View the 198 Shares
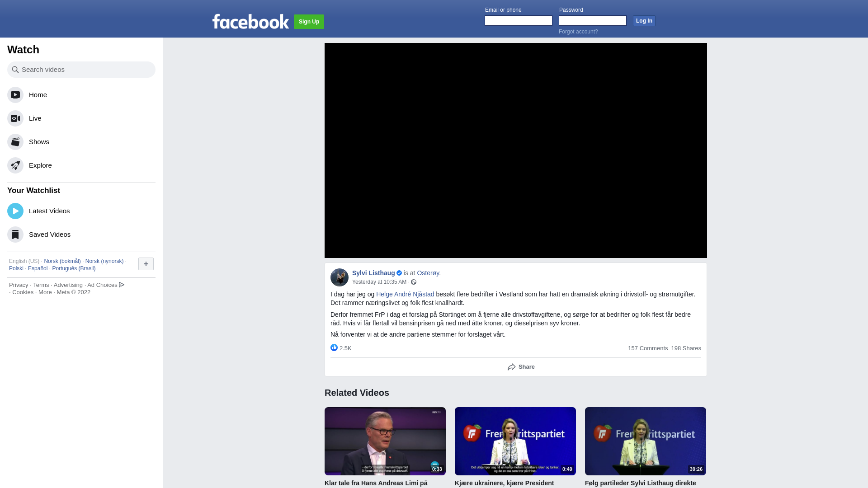The width and height of the screenshot is (868, 488). point(686,348)
